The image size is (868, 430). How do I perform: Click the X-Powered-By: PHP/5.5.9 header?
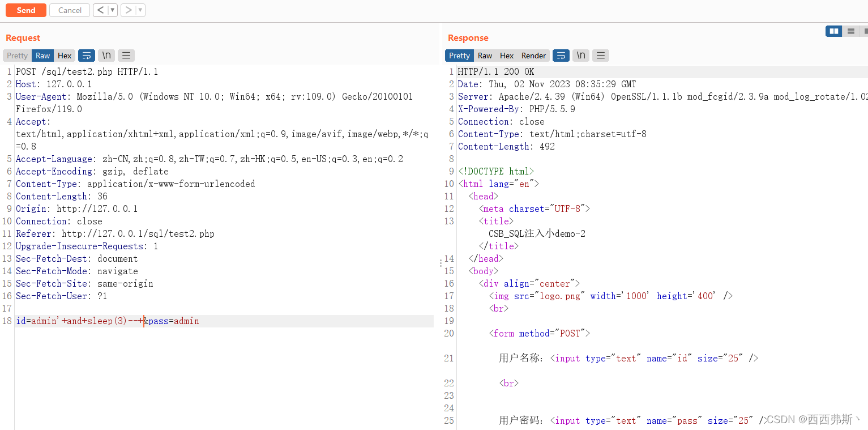(x=516, y=109)
